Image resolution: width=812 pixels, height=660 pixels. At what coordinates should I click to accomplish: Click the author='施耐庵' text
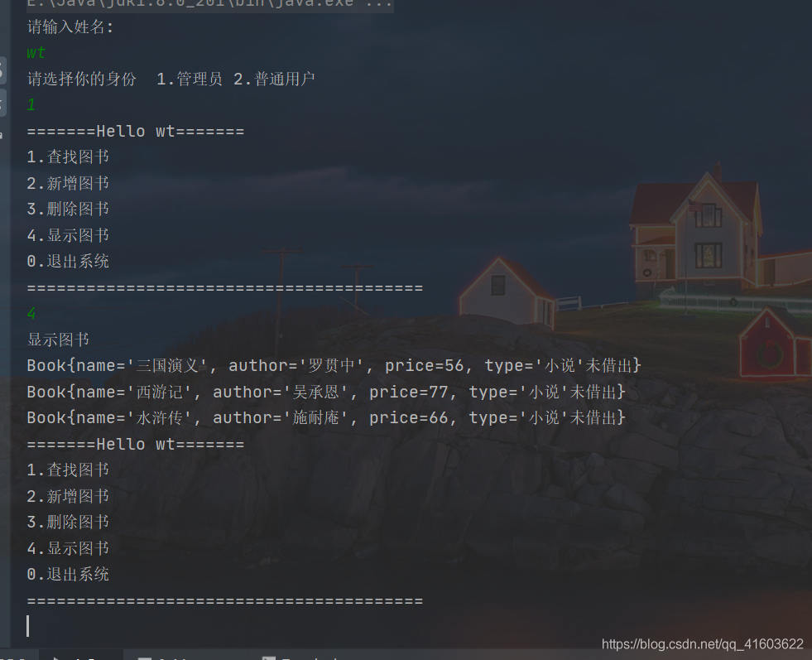click(x=280, y=418)
